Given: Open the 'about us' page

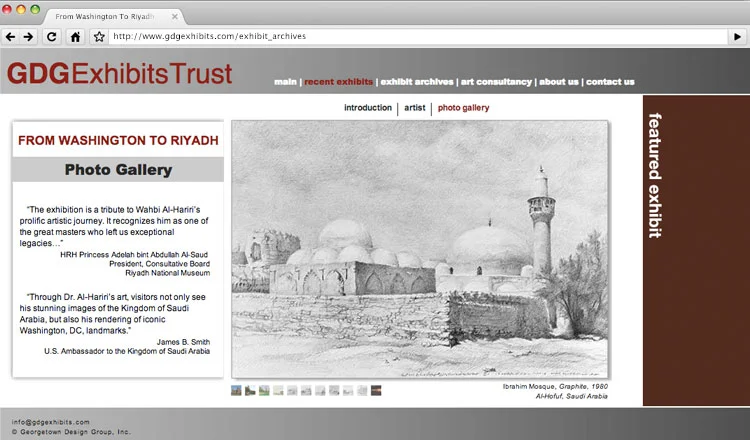Looking at the screenshot, I should coord(559,82).
